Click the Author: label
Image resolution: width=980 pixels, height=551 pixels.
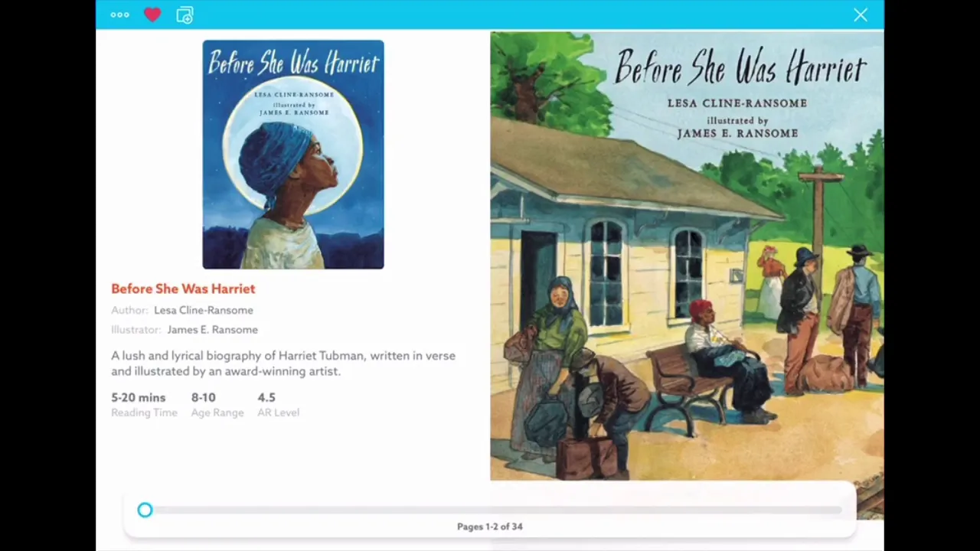tap(129, 310)
